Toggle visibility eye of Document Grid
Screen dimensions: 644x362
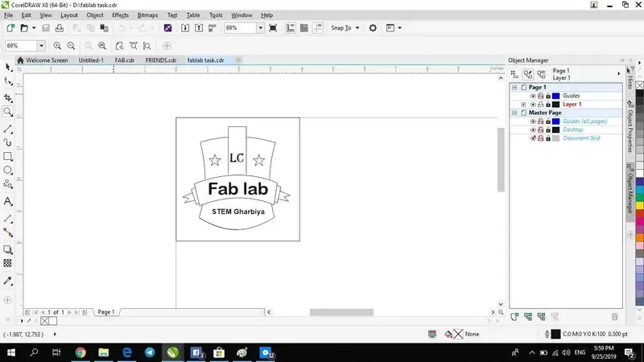coord(533,138)
